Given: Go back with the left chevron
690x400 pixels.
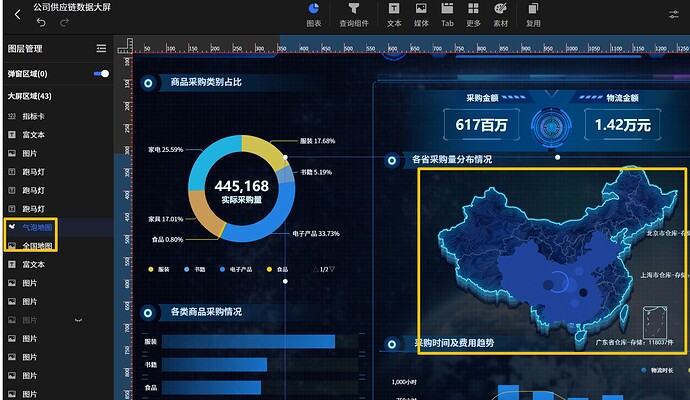Looking at the screenshot, I should click(x=18, y=15).
